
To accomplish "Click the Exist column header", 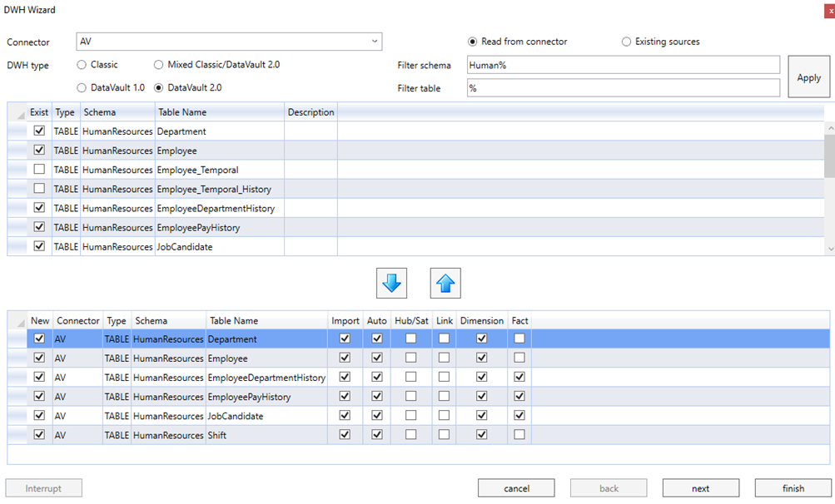I will click(x=39, y=112).
